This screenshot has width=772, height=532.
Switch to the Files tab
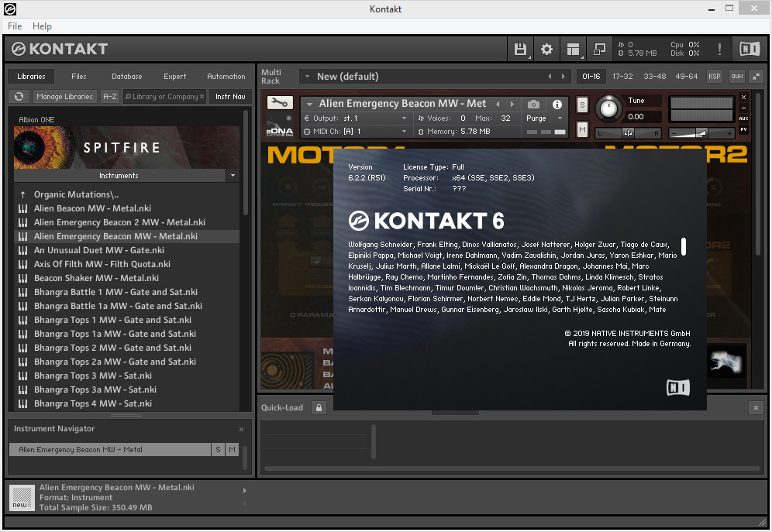(79, 76)
